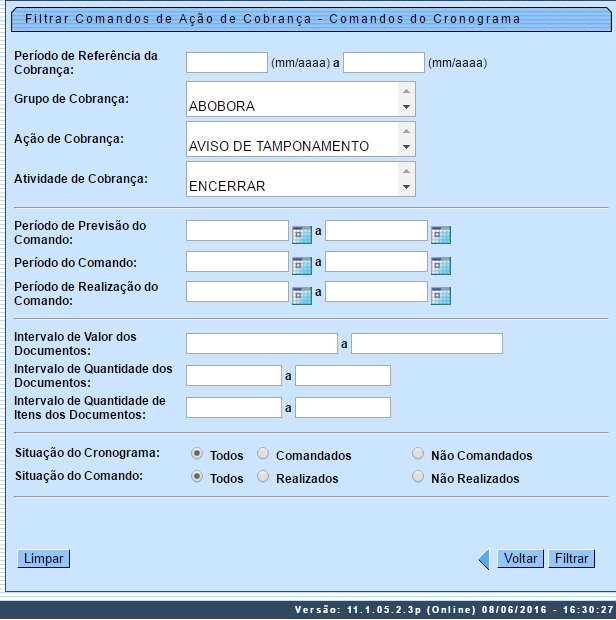Open calendar for Período de Previsão start date
The width and height of the screenshot is (616, 620).
[301, 235]
